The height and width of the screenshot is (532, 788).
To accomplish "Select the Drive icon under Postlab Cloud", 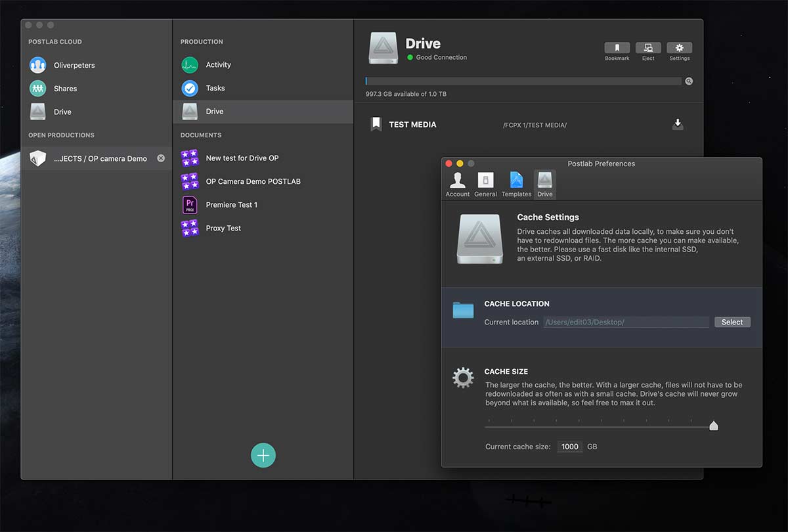I will 38,112.
